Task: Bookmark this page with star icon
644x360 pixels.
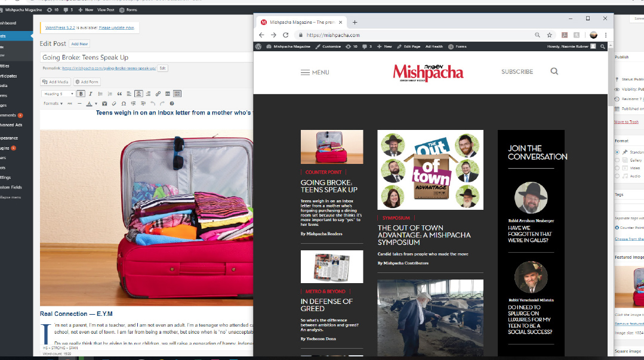Action: [550, 35]
